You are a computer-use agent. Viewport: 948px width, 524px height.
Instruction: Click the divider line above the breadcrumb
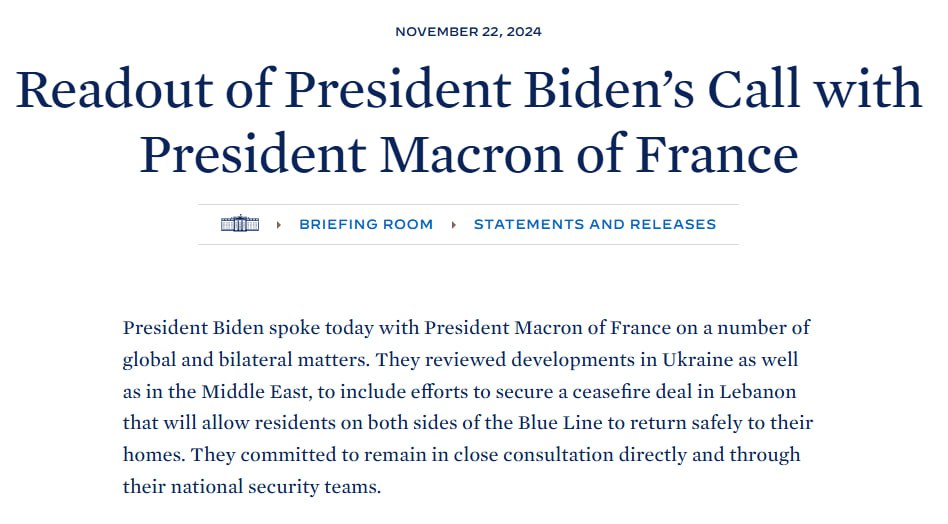(468, 205)
